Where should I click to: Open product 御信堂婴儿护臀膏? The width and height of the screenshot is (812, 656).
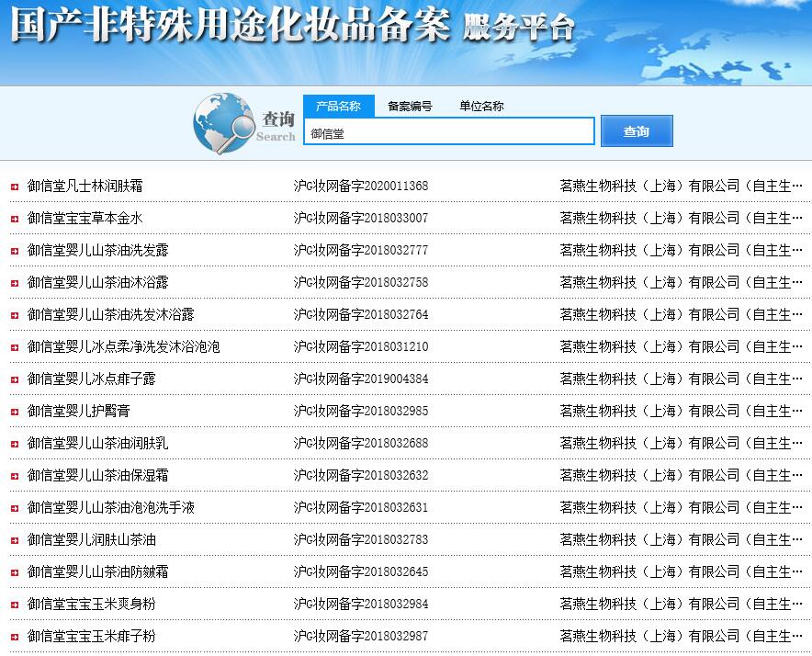(79, 411)
